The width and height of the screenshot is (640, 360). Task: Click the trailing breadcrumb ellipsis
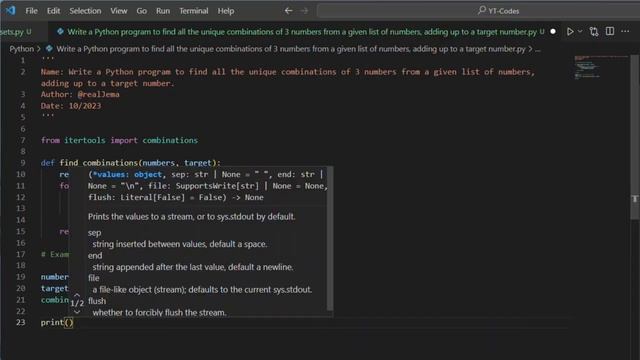tap(538, 49)
